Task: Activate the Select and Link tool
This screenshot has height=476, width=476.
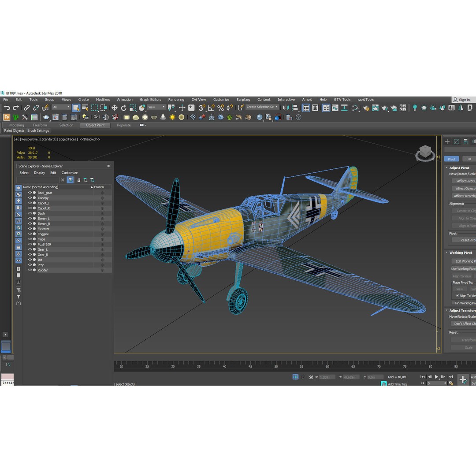Action: click(27, 108)
